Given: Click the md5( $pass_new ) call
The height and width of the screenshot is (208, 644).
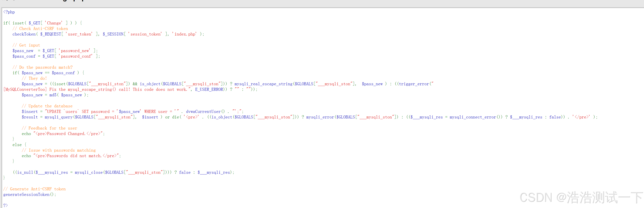Looking at the screenshot, I should 68,95.
